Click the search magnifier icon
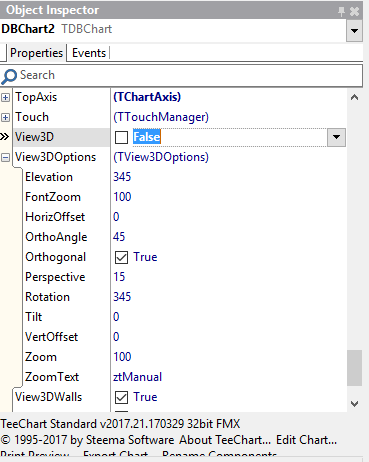 9,76
